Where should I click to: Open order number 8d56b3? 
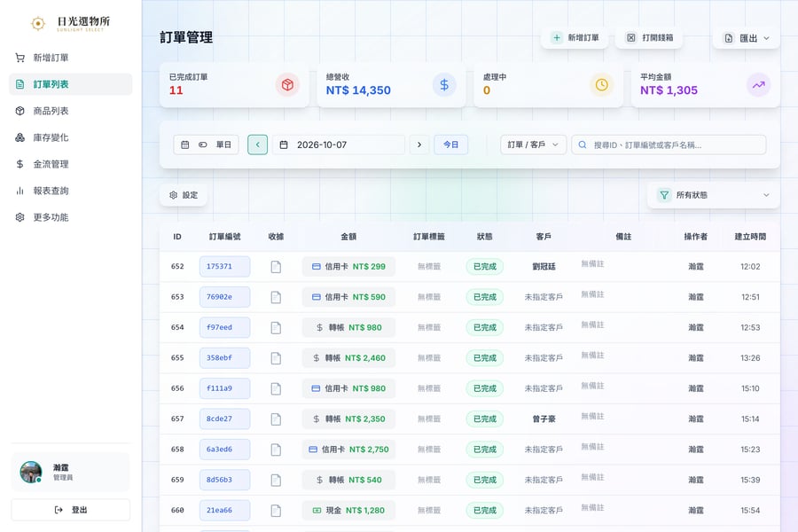coord(225,480)
